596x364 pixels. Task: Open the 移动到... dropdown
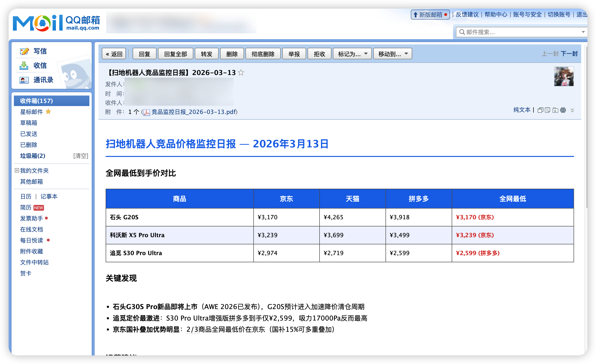[x=392, y=54]
